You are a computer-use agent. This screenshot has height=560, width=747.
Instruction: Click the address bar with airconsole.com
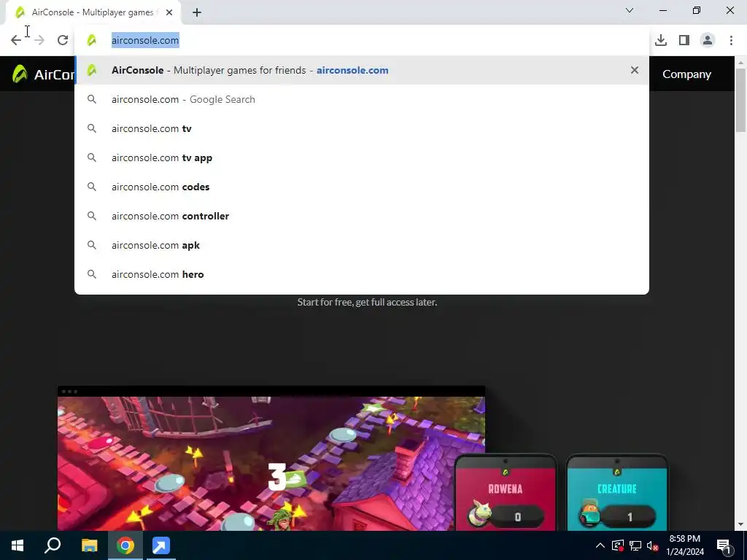(362, 41)
